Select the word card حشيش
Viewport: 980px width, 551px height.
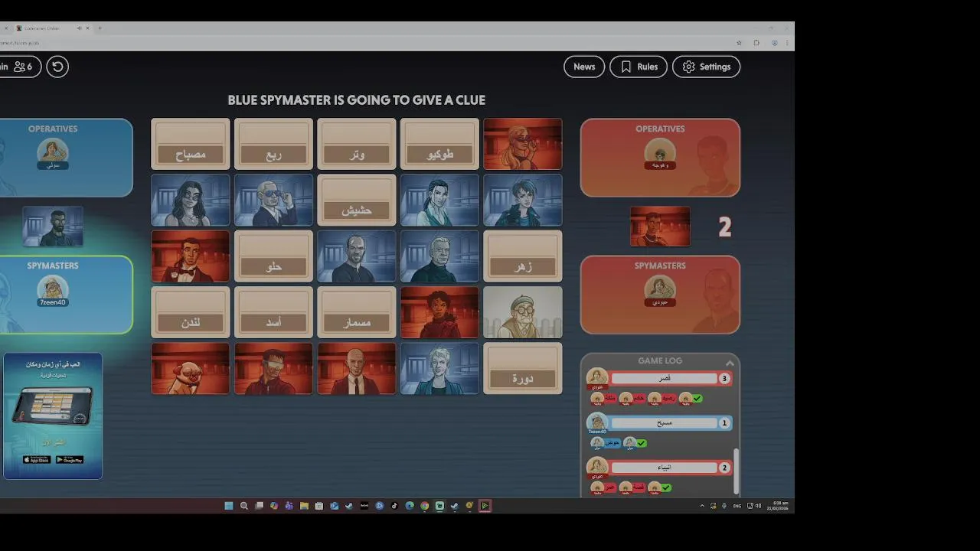[x=357, y=200]
